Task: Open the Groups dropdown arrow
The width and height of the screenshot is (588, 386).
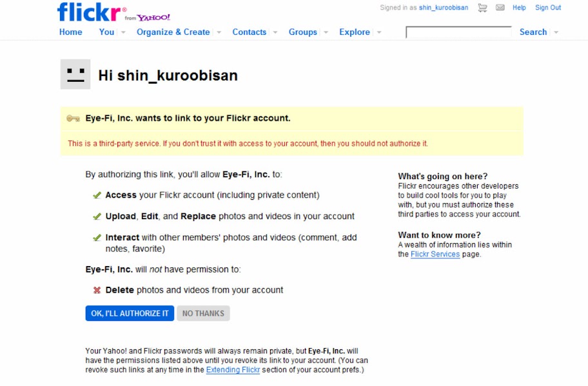Action: [326, 32]
